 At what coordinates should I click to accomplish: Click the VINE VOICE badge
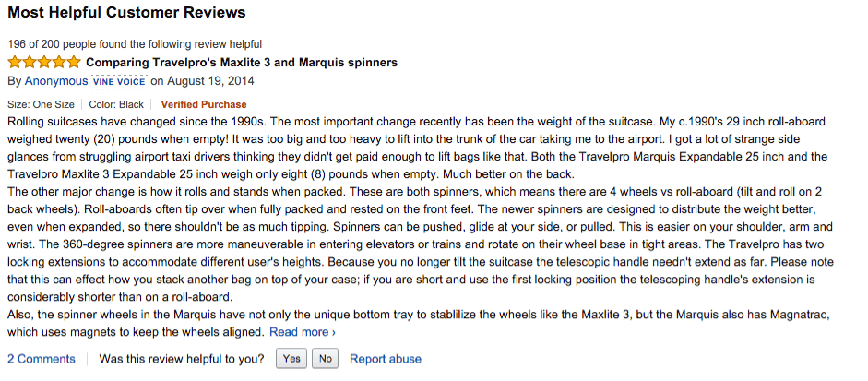click(x=119, y=81)
